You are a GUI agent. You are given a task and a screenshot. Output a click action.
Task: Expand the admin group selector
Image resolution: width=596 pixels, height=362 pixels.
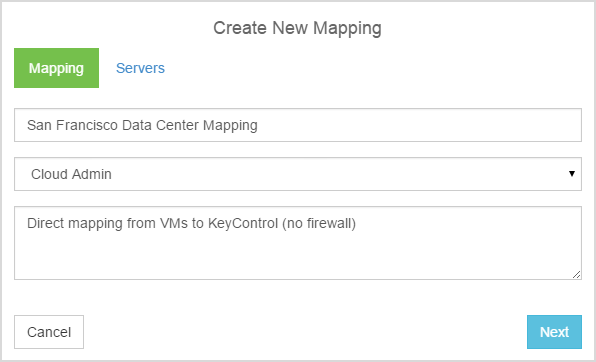point(298,174)
